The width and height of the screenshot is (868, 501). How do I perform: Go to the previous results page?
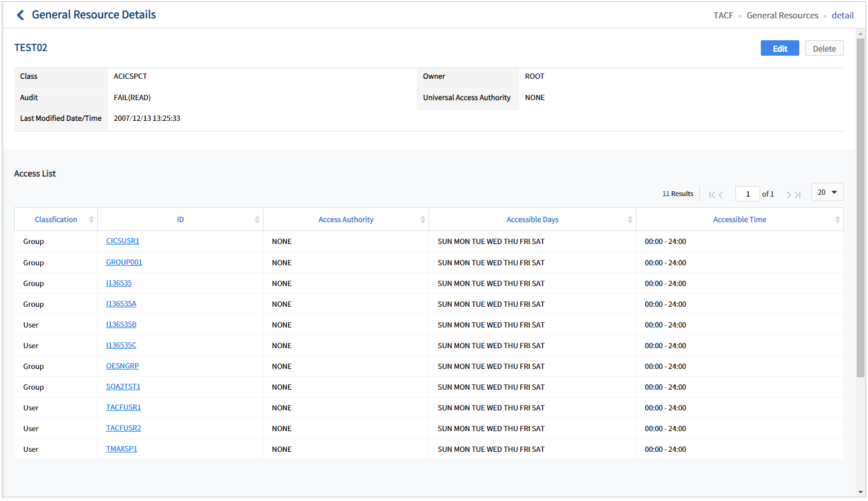click(x=721, y=195)
